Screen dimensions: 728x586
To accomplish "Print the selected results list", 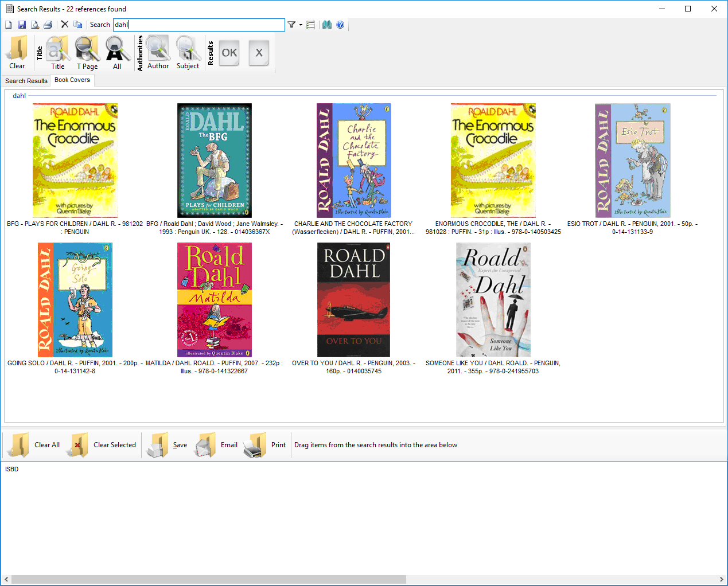I will (x=264, y=445).
